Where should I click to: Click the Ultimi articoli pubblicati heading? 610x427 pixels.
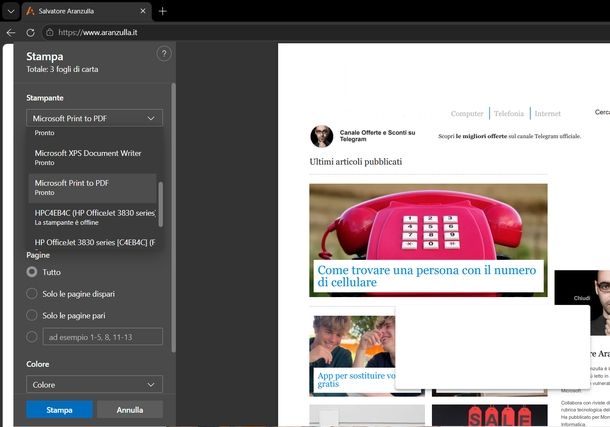click(x=356, y=162)
